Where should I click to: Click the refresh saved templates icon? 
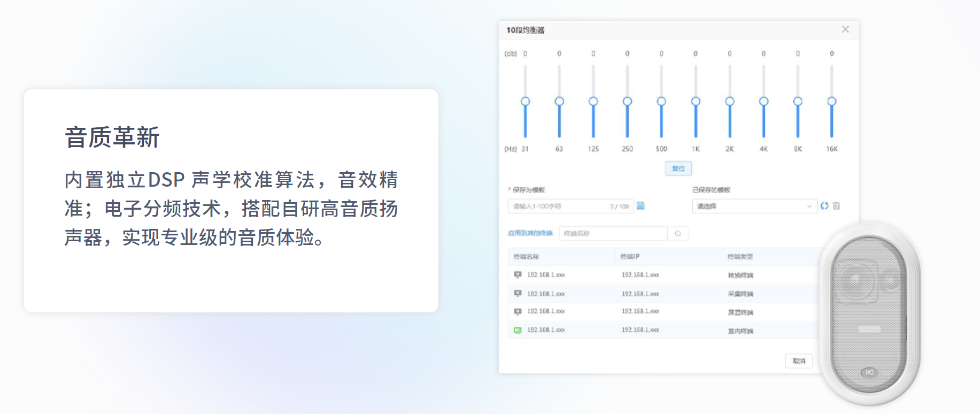pos(824,206)
